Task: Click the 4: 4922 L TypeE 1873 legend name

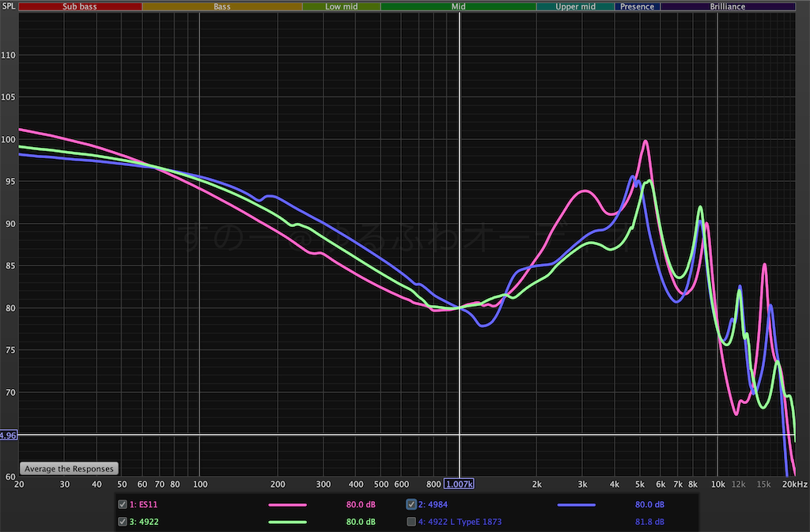Action: tap(460, 522)
